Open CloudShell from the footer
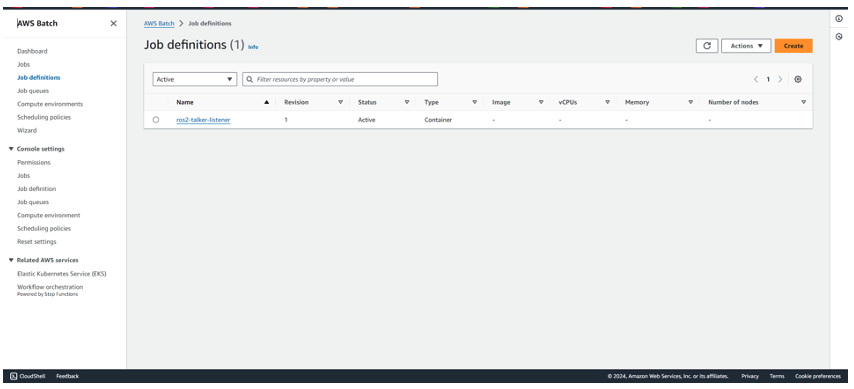The image size is (854, 389). pos(28,376)
